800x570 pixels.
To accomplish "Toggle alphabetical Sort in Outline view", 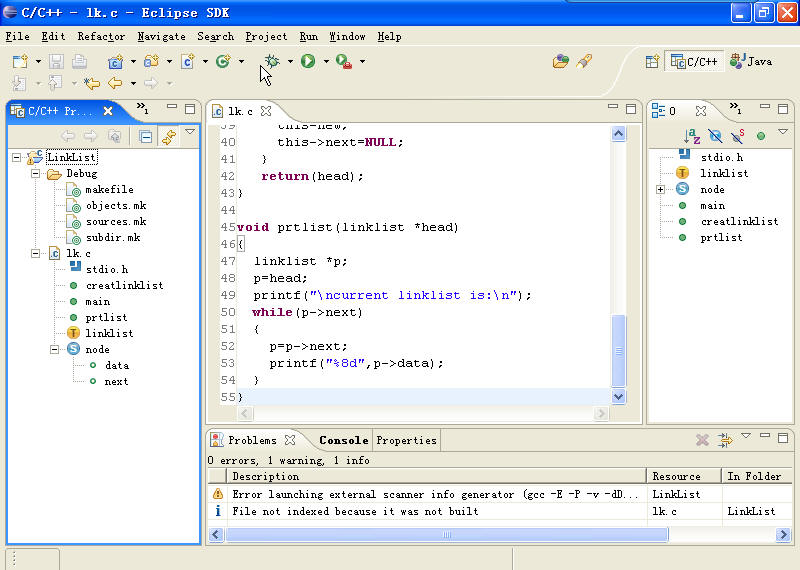I will (x=692, y=136).
